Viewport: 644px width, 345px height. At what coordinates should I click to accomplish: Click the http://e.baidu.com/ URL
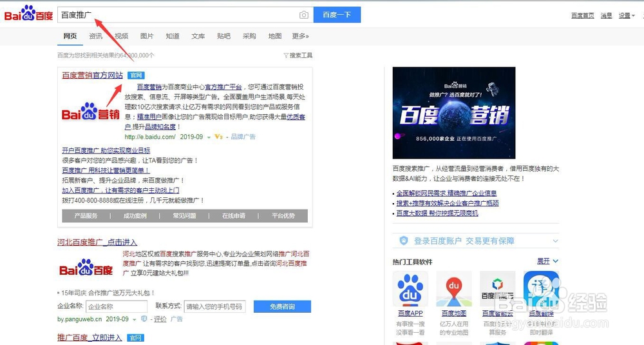pos(150,137)
